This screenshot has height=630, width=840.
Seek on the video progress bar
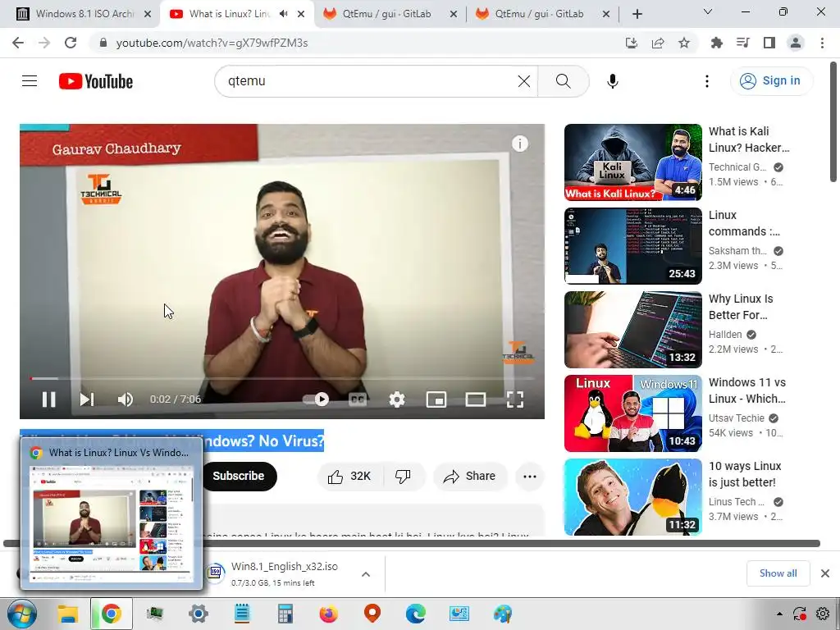[282, 378]
